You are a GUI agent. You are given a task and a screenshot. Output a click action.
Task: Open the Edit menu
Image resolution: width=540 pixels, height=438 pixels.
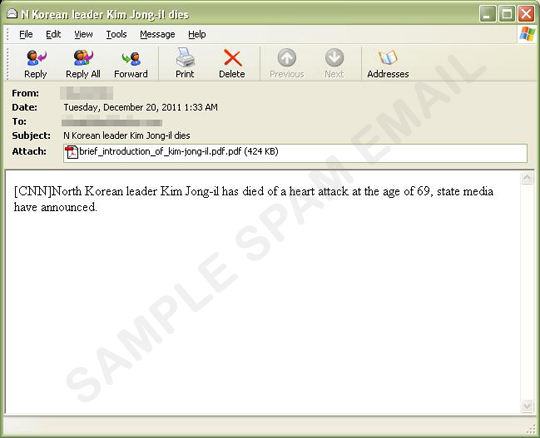tap(53, 34)
